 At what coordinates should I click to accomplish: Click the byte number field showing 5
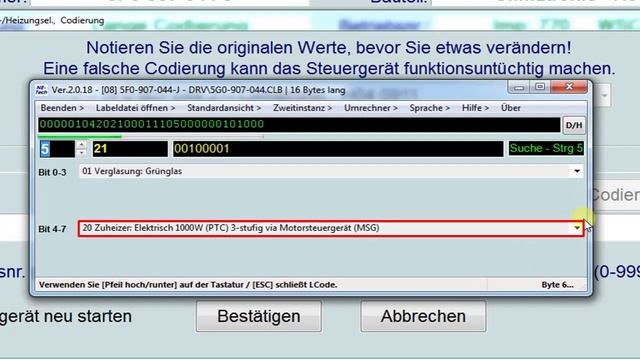pos(57,149)
